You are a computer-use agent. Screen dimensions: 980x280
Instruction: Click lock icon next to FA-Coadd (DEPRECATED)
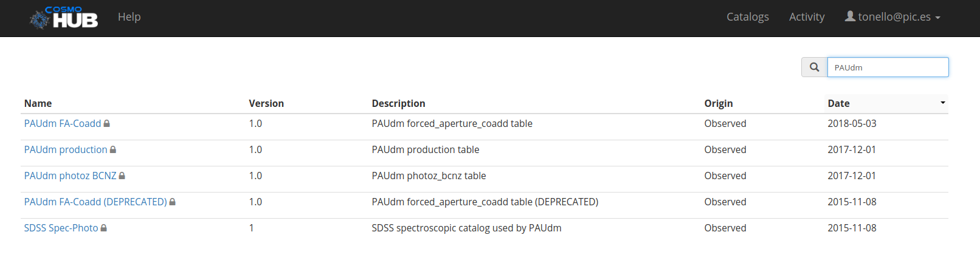[173, 202]
